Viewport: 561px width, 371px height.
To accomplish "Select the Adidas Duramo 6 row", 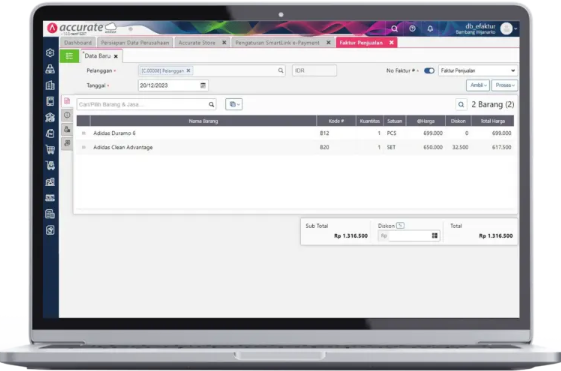I will pyautogui.click(x=295, y=133).
